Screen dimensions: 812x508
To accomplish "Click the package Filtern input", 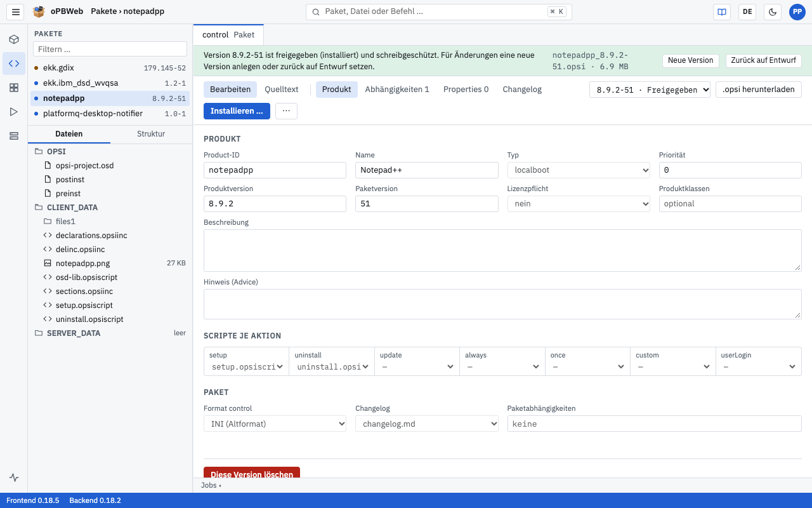I will point(110,49).
